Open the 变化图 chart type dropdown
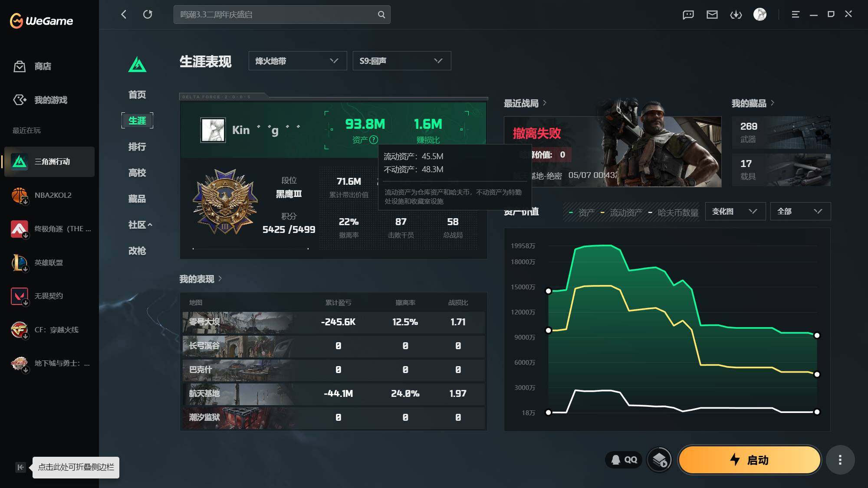 (x=736, y=211)
